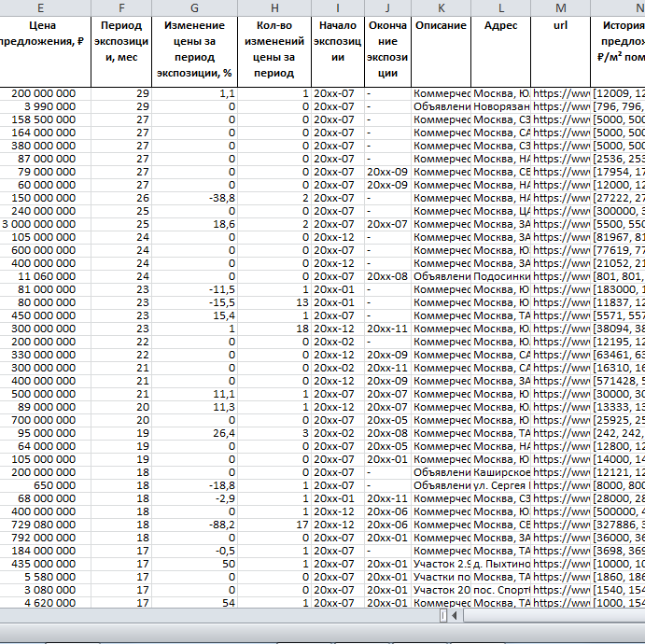Select the price change cell '18,6'

coord(194,224)
